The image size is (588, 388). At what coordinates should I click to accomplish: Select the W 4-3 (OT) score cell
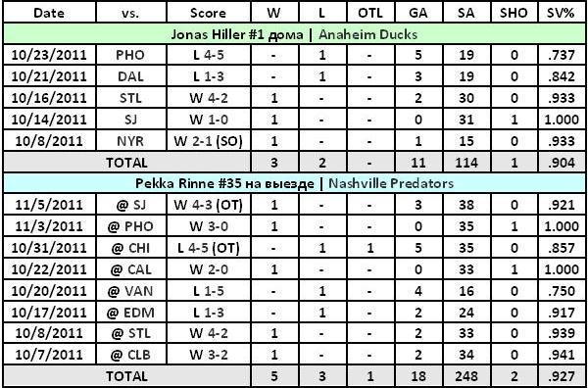pos(208,205)
